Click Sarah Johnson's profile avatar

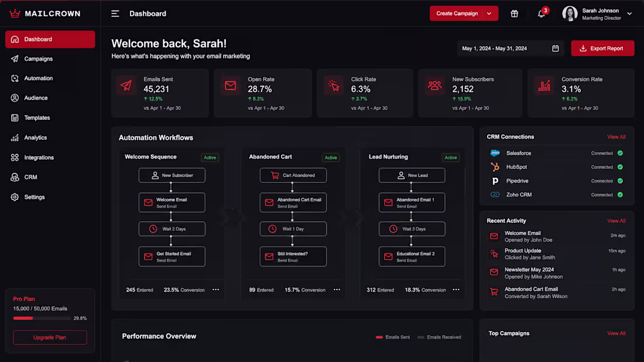pyautogui.click(x=570, y=13)
